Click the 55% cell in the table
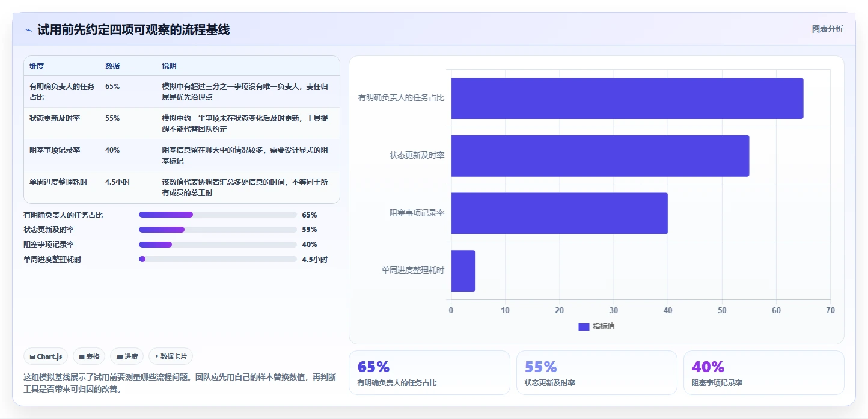The image size is (868, 419). (x=112, y=118)
